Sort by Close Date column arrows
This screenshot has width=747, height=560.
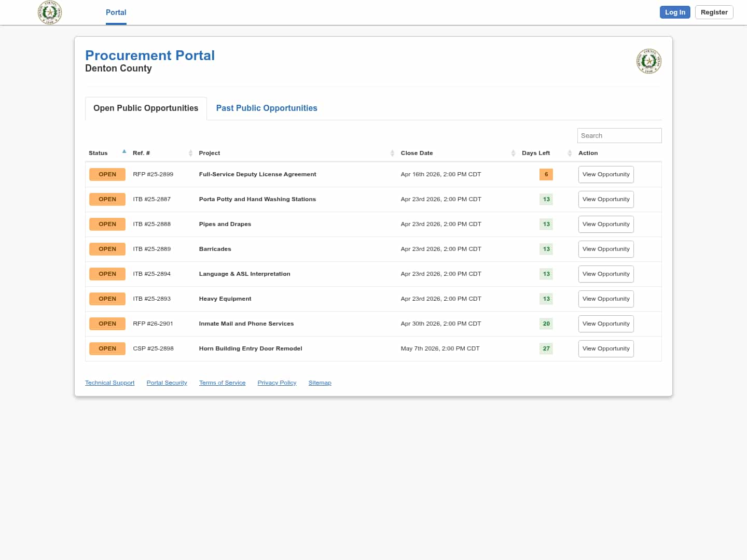tap(513, 153)
